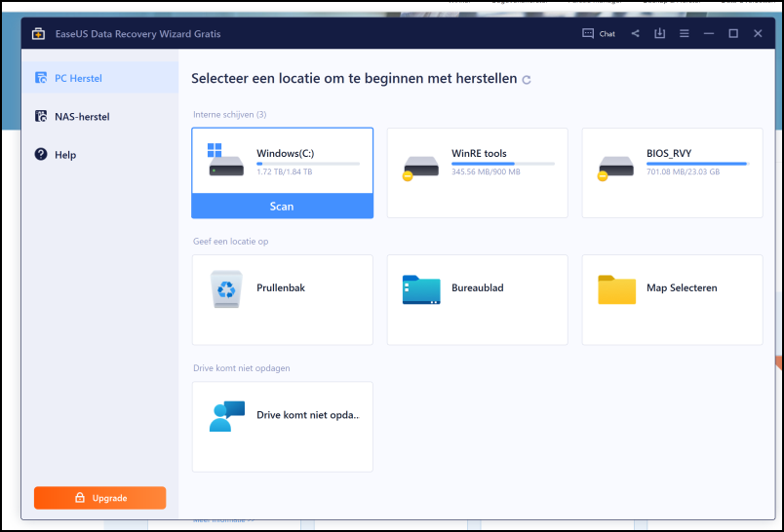Viewport: 784px width, 532px height.
Task: Click the Help question mark icon
Action: (41, 154)
